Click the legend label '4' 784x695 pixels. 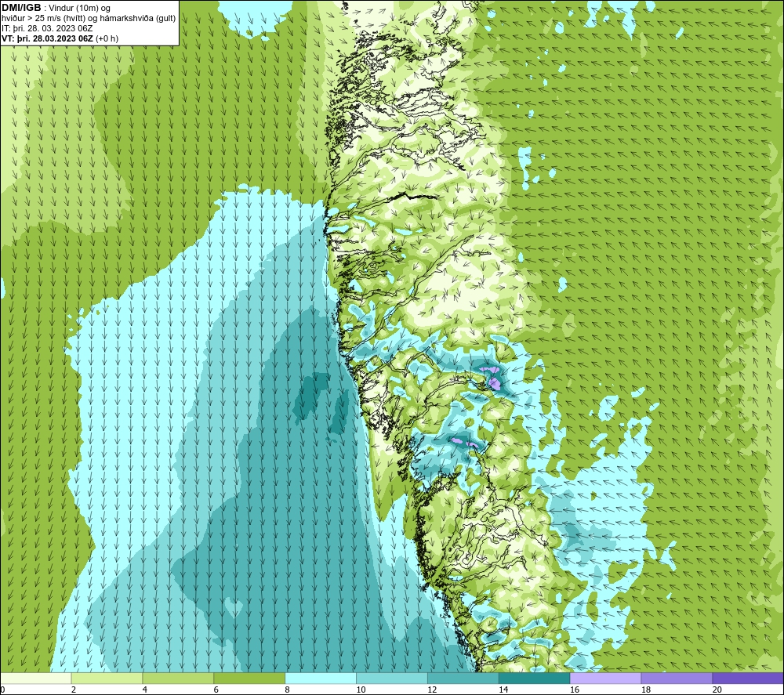(x=145, y=690)
